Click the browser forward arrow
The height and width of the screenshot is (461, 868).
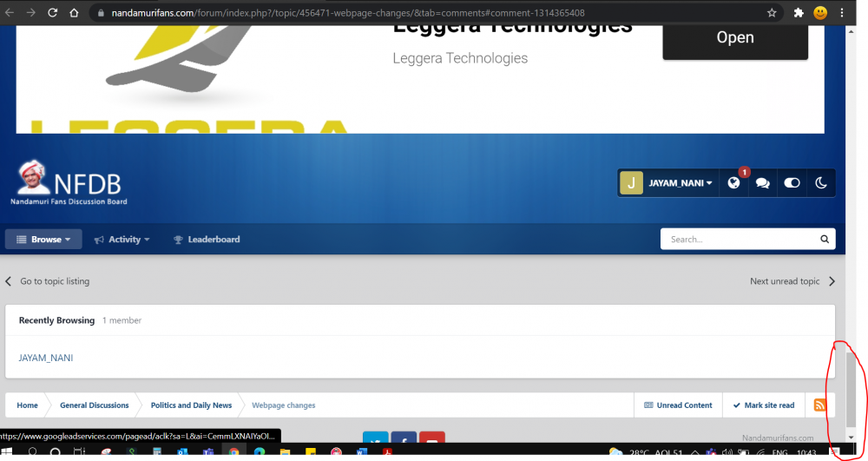[31, 13]
